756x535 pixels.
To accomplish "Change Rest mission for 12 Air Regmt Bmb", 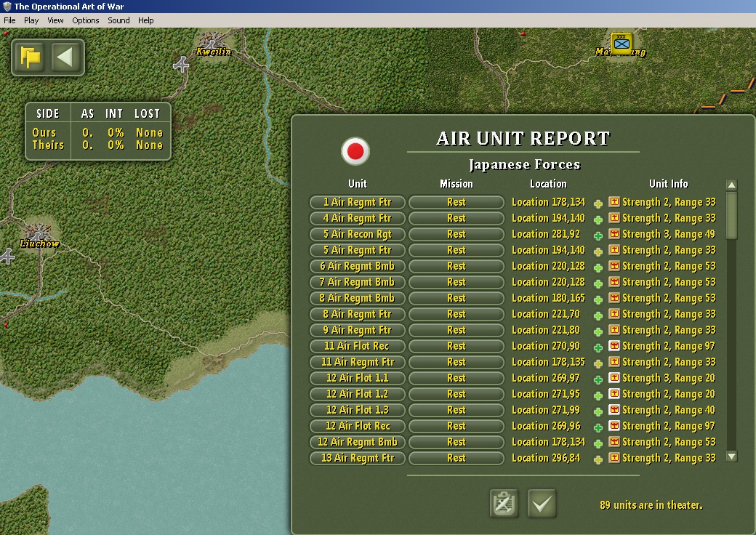I will tap(456, 442).
